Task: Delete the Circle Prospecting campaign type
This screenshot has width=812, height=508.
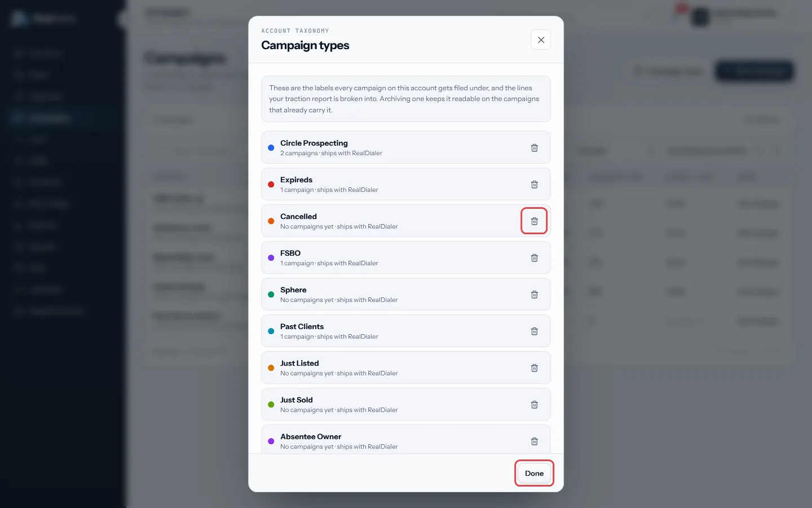Action: pyautogui.click(x=534, y=148)
